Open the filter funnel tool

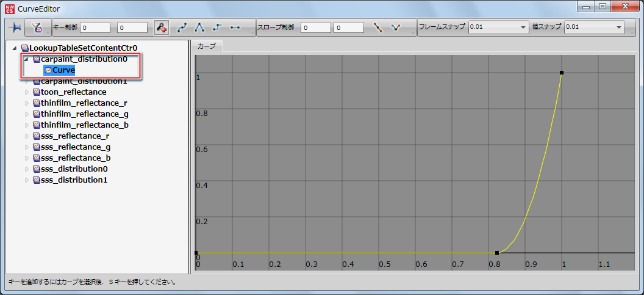(36, 27)
